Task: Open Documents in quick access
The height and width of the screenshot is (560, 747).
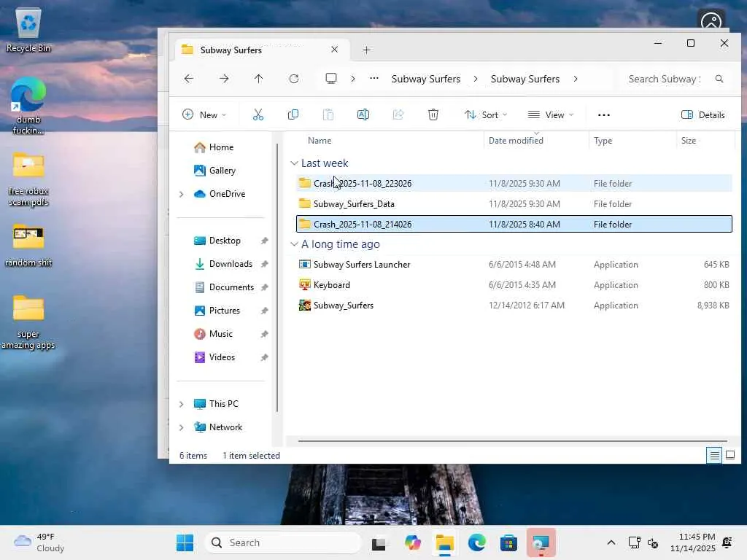Action: click(231, 287)
